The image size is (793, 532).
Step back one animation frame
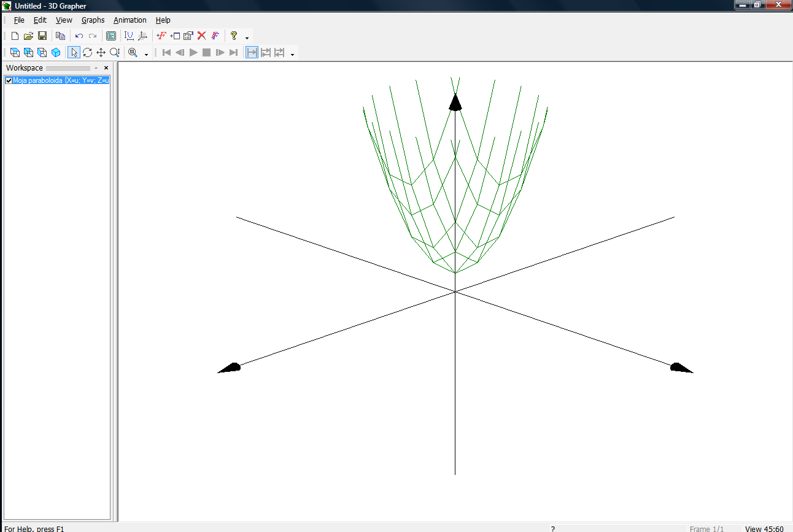[x=180, y=53]
